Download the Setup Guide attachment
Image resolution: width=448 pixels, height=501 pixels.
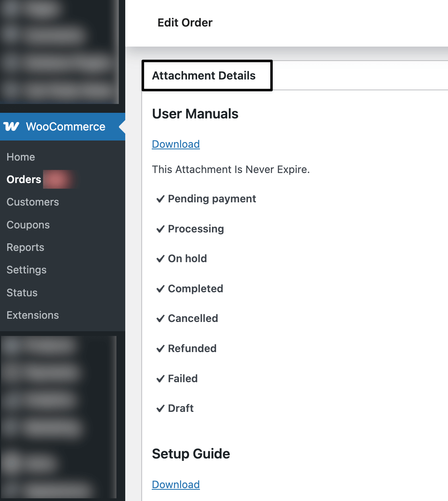(x=175, y=485)
